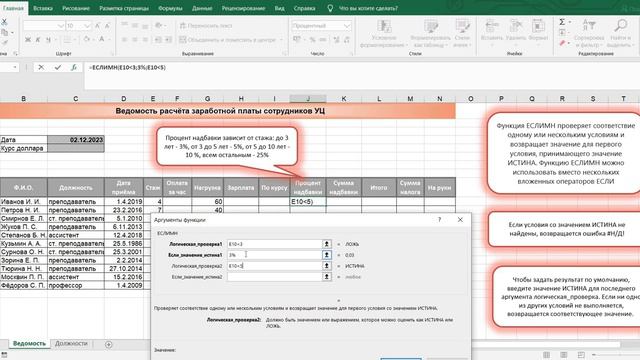Increase decimal places

(336, 40)
